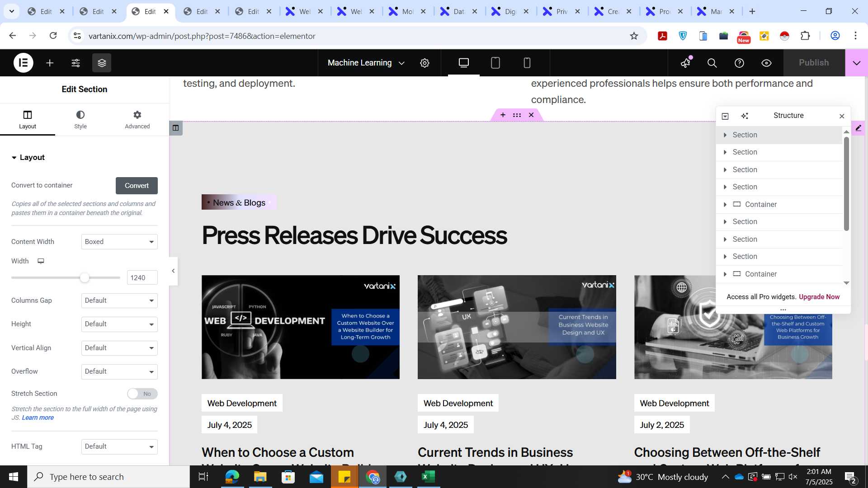Screen dimensions: 868x488
Task: Click the section drag handle dots
Action: pos(517,115)
